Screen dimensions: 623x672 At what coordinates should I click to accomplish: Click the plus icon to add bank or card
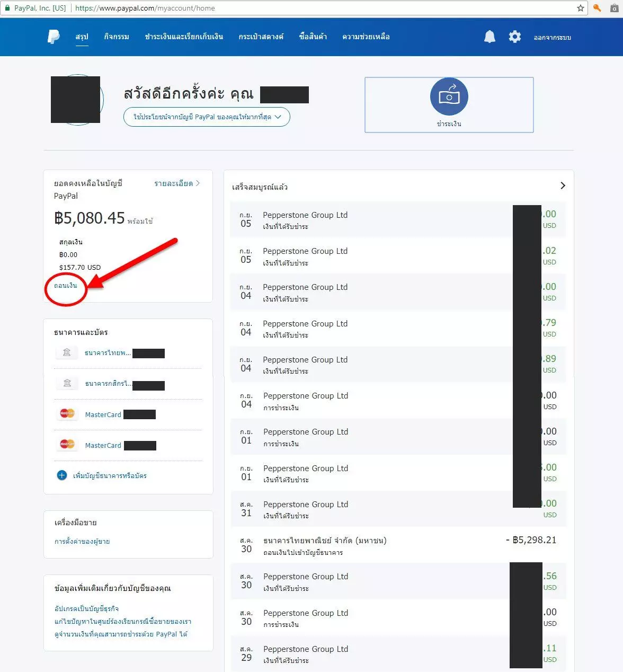(62, 475)
